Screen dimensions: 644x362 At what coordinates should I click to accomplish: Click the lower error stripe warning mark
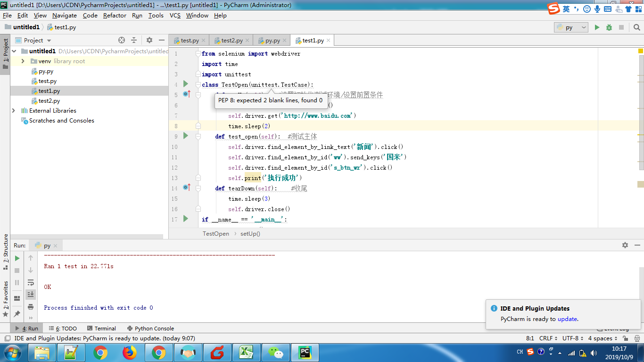click(640, 184)
